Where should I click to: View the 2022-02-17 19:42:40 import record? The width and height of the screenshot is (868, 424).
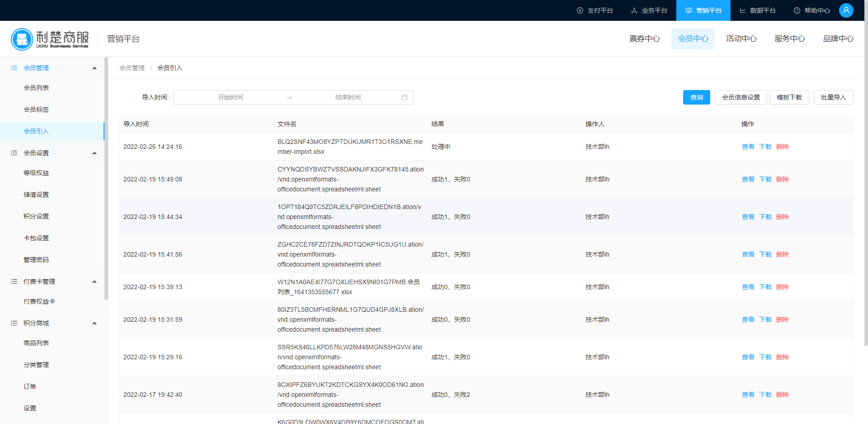tap(748, 395)
